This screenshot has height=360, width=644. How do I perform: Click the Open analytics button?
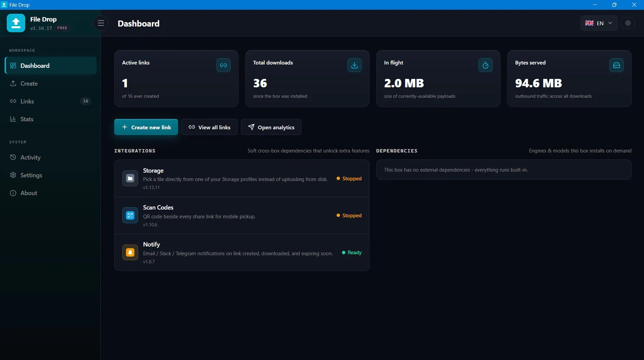(271, 127)
